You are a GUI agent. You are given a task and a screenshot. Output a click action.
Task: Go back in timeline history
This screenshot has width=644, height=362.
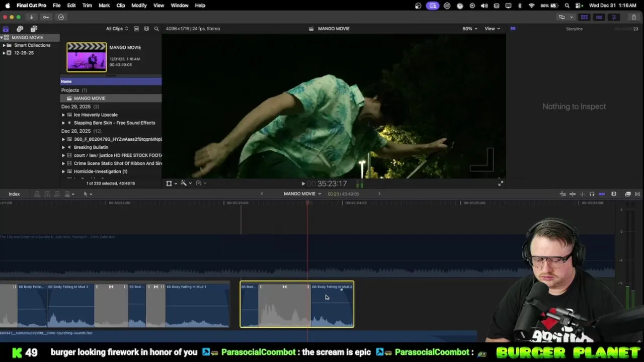(262, 194)
